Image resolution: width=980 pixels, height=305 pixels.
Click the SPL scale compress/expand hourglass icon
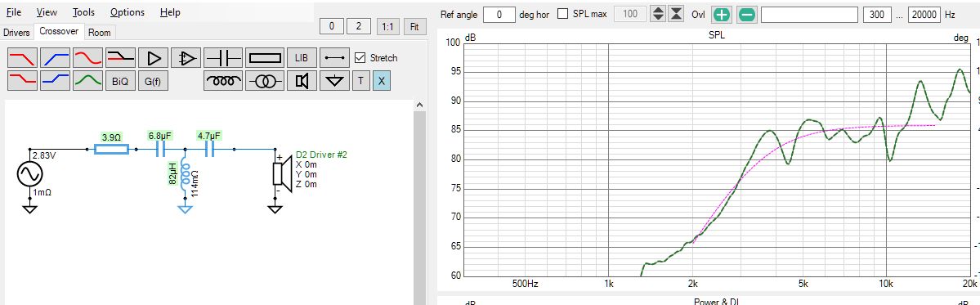pyautogui.click(x=676, y=14)
